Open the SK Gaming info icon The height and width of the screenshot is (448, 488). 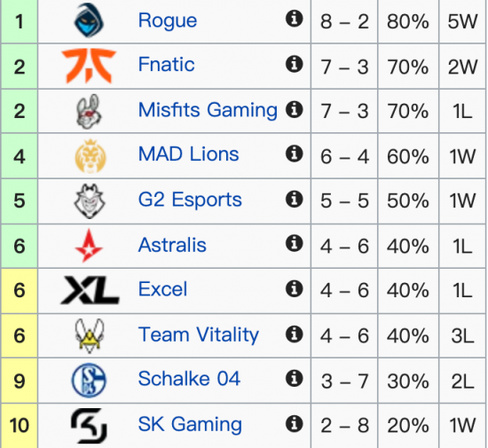pos(294,424)
